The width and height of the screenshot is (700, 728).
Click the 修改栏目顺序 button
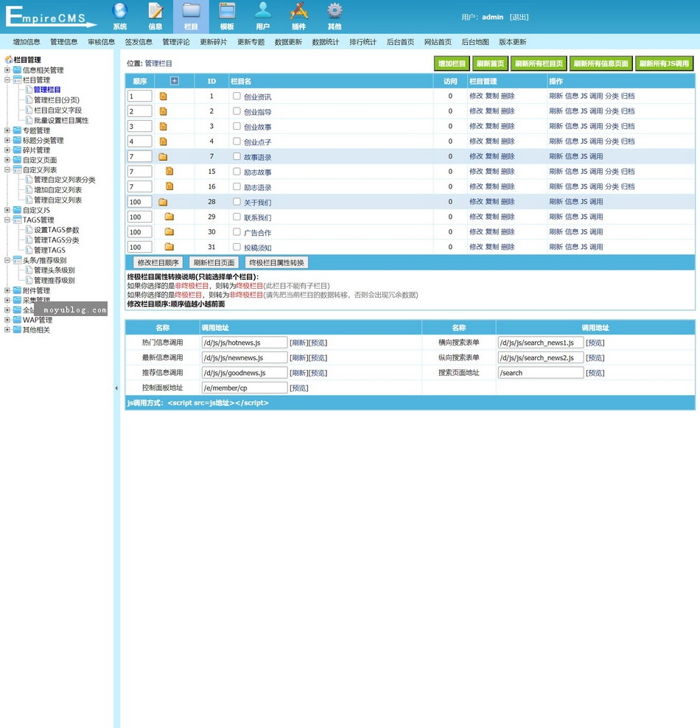(x=158, y=263)
